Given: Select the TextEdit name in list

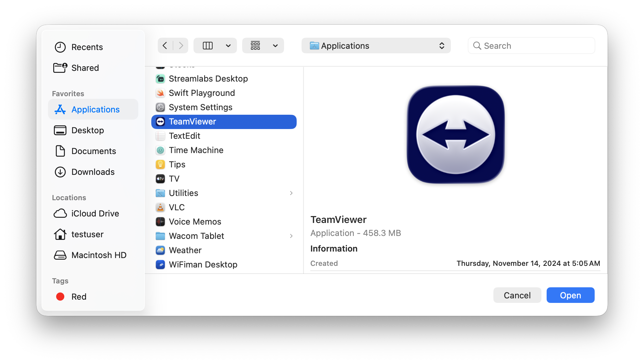Looking at the screenshot, I should [185, 136].
